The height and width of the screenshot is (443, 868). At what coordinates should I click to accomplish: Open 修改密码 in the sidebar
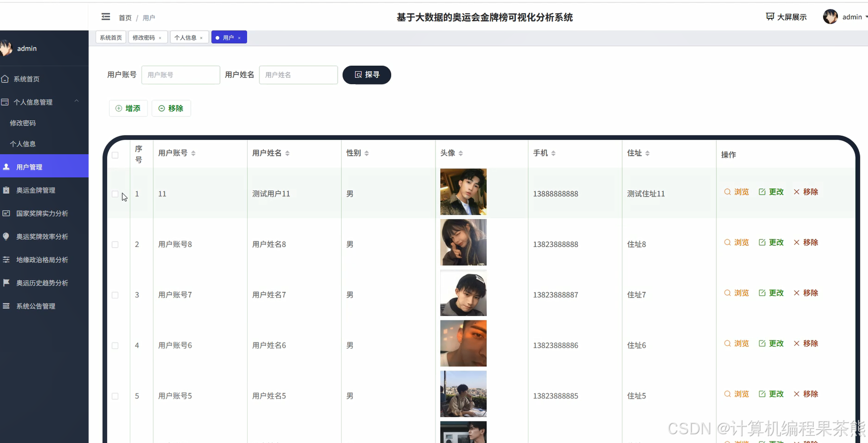(x=44, y=123)
